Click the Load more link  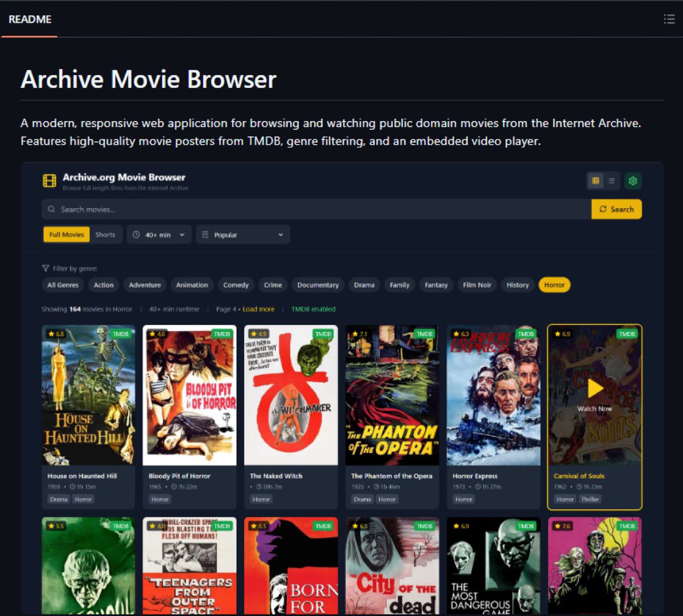pyautogui.click(x=258, y=309)
